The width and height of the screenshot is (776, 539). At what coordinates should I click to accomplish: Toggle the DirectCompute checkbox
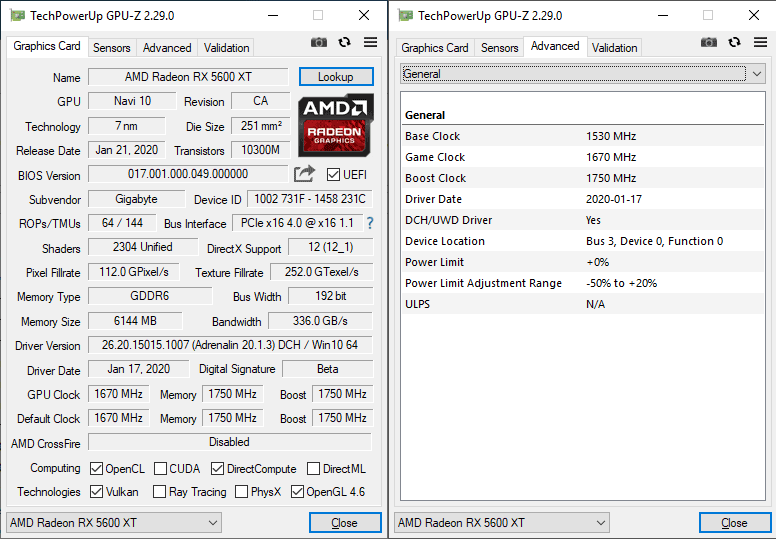point(217,468)
